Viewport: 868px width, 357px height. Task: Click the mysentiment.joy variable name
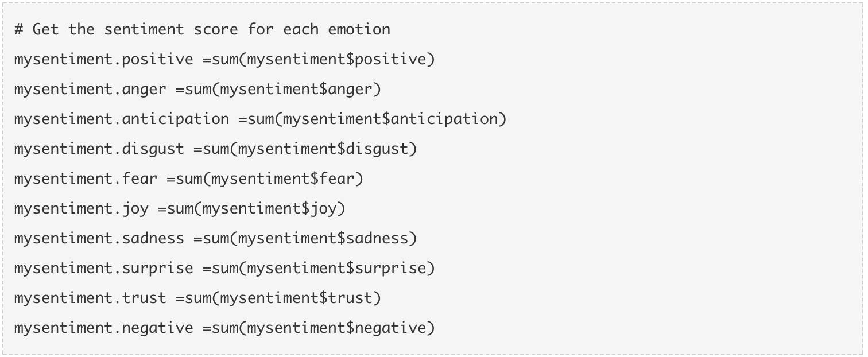tap(82, 208)
